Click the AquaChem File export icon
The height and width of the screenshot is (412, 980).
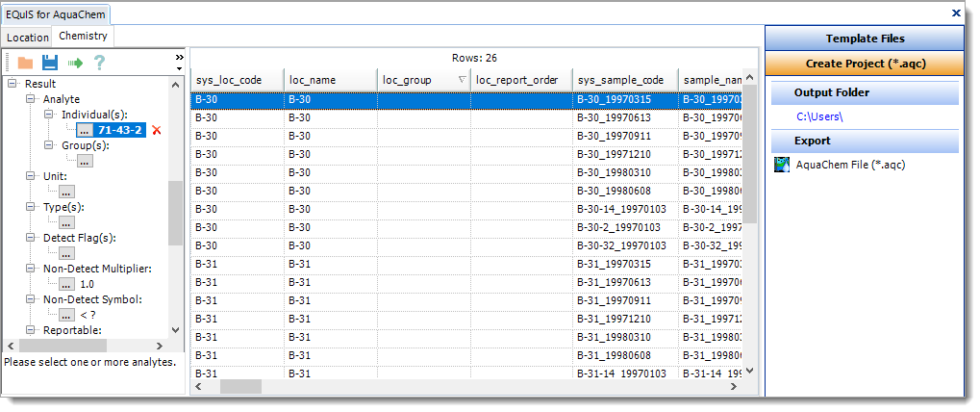point(781,165)
